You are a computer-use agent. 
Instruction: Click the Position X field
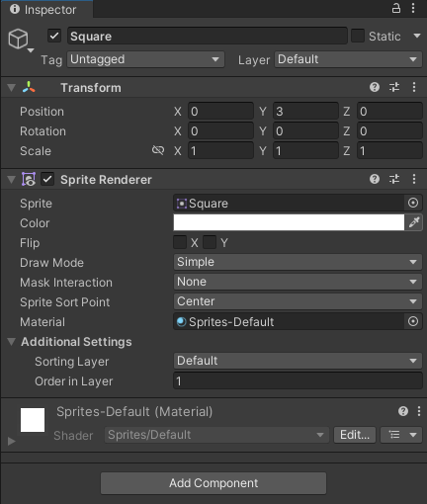[x=220, y=112]
